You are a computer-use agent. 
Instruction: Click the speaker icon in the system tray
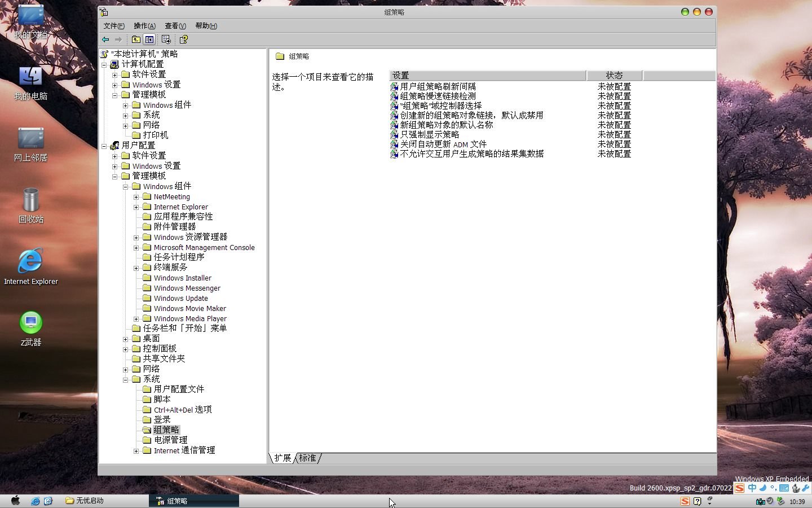(770, 501)
